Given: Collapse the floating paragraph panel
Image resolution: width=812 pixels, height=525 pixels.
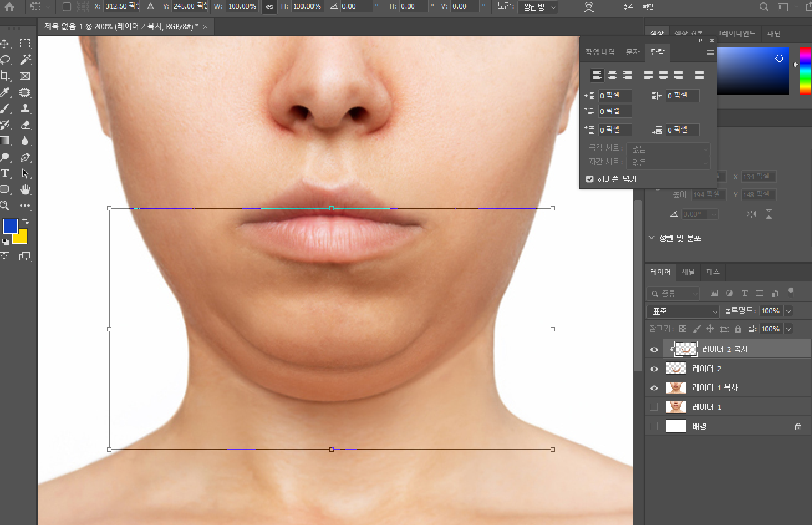Looking at the screenshot, I should pyautogui.click(x=701, y=40).
